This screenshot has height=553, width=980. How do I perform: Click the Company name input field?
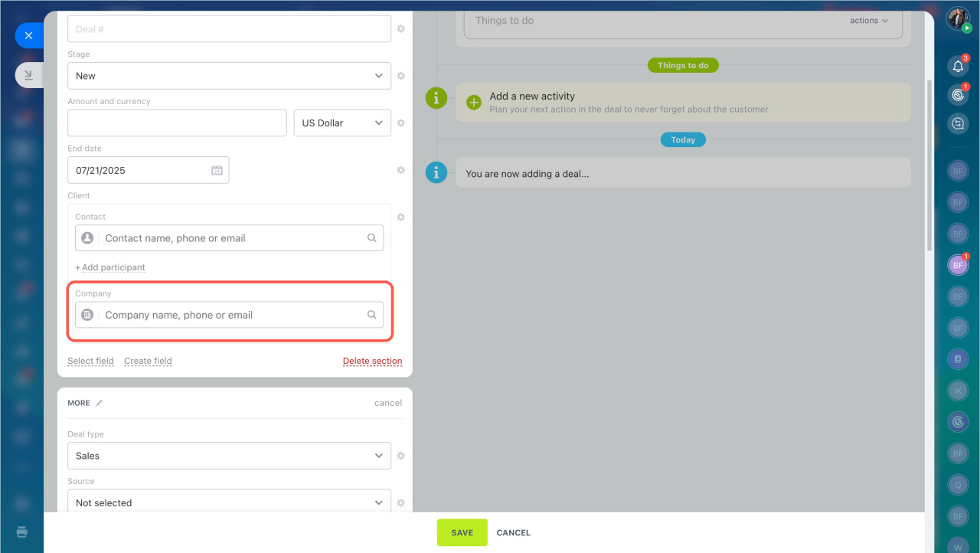click(x=230, y=315)
